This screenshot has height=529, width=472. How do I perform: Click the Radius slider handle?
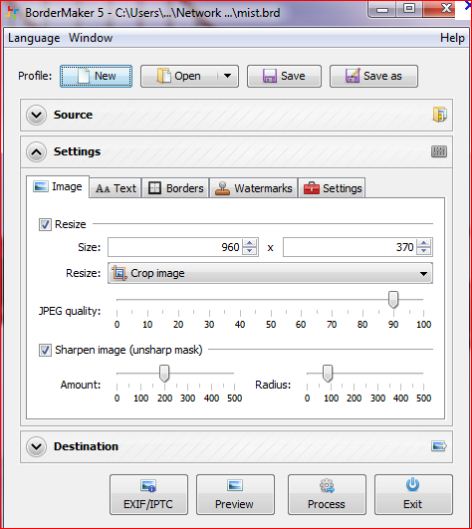click(x=328, y=373)
